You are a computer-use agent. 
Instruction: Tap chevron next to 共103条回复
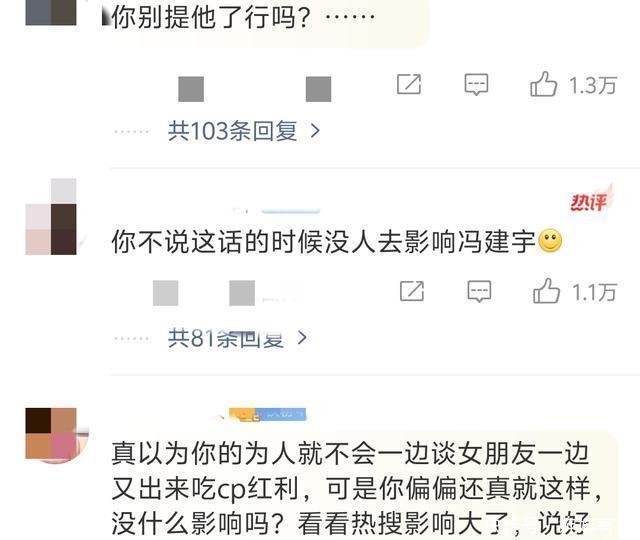315,131
